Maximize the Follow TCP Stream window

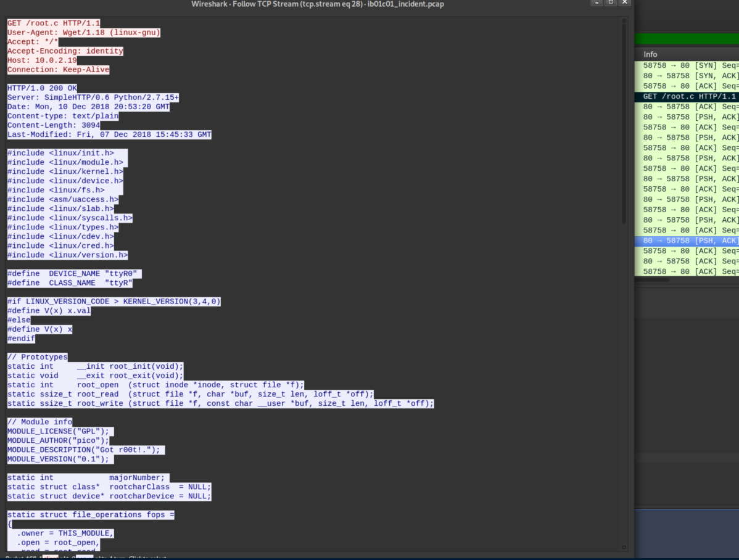coord(611,3)
